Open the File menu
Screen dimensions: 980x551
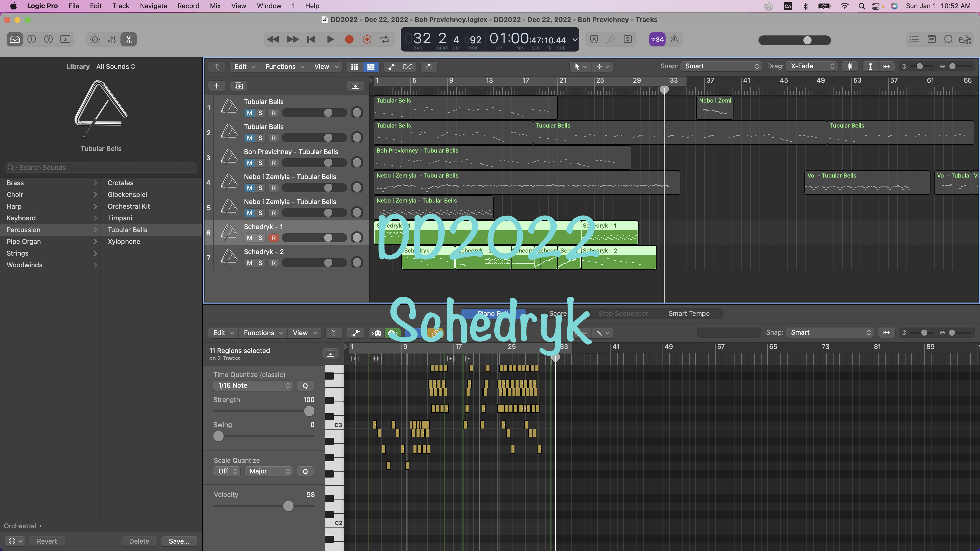(74, 6)
